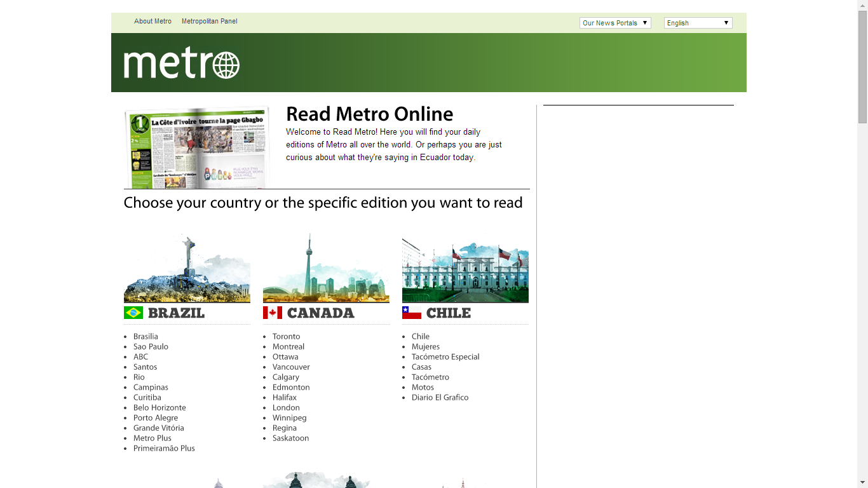The width and height of the screenshot is (868, 488).
Task: Open the Ottawa edition
Action: [x=285, y=357]
